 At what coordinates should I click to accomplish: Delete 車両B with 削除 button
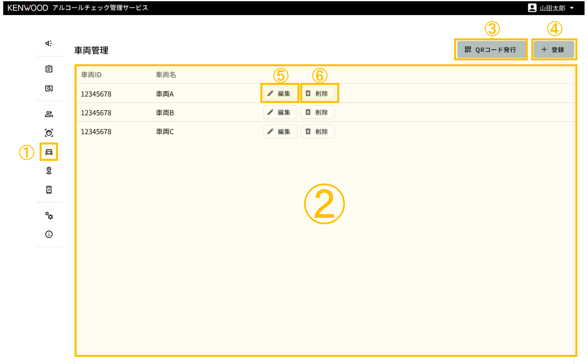[318, 112]
